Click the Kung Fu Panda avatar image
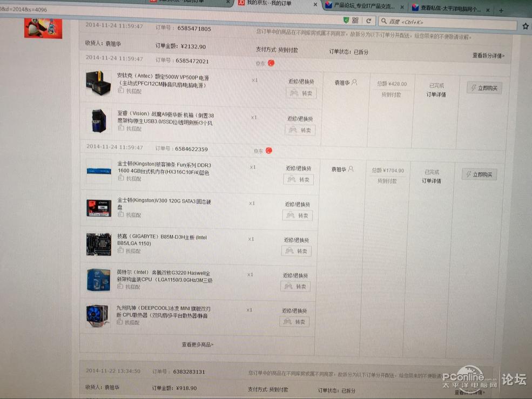 pyautogui.click(x=43, y=28)
